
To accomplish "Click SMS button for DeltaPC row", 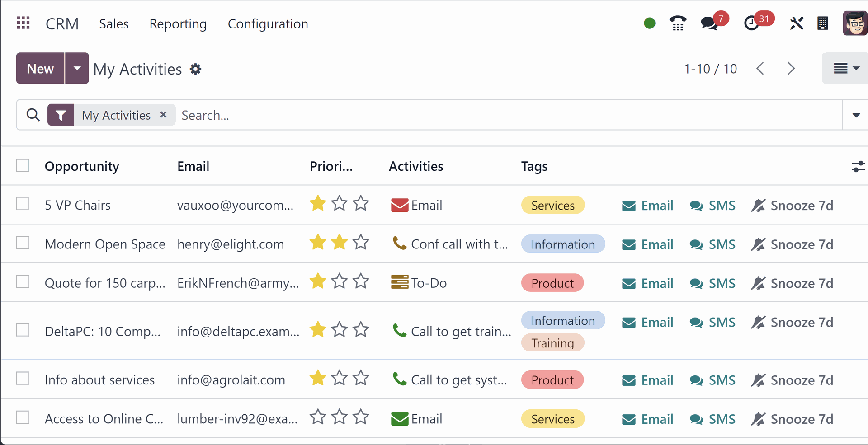I will click(712, 322).
